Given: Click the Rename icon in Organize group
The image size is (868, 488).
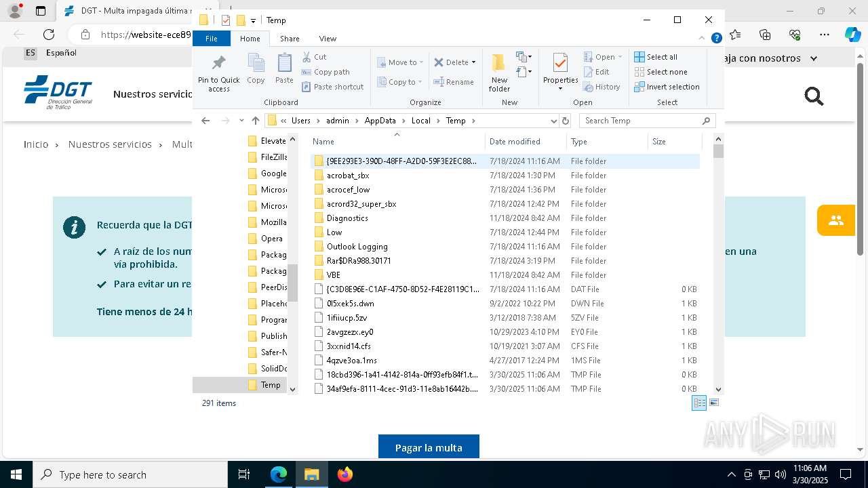Looking at the screenshot, I should point(439,82).
